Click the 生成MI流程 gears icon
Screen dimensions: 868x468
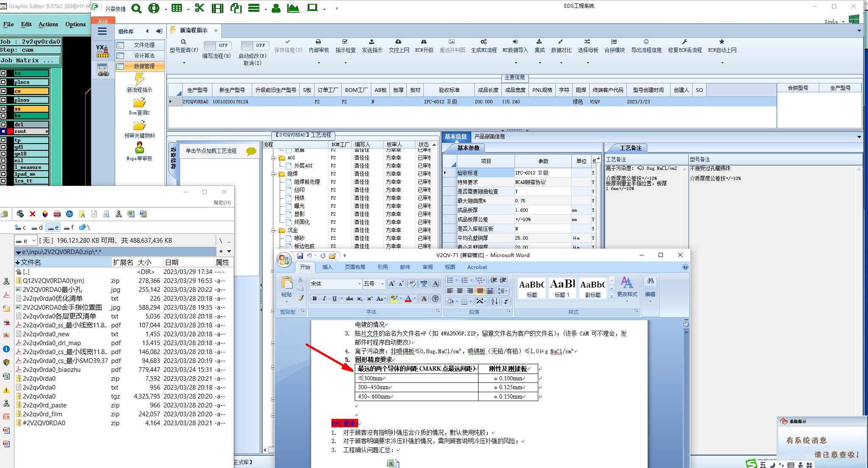pyautogui.click(x=484, y=42)
